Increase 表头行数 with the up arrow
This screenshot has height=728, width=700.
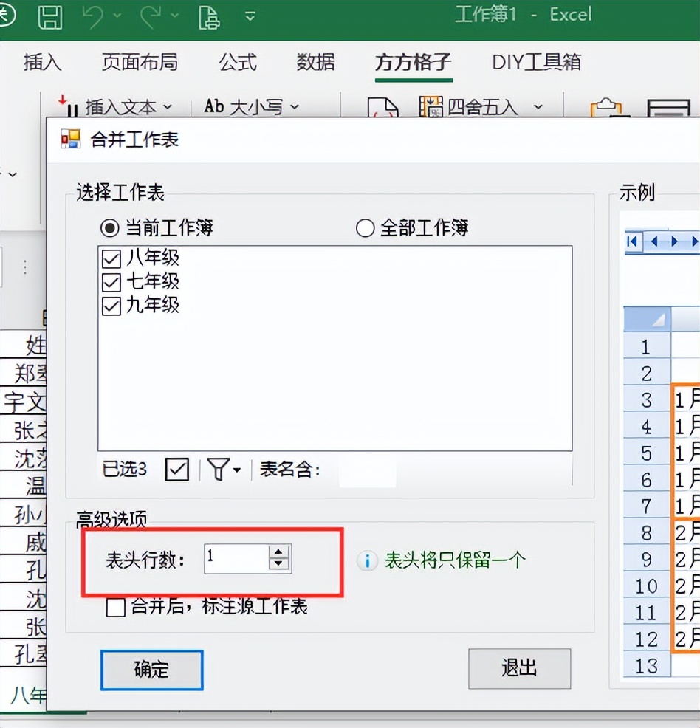278,552
